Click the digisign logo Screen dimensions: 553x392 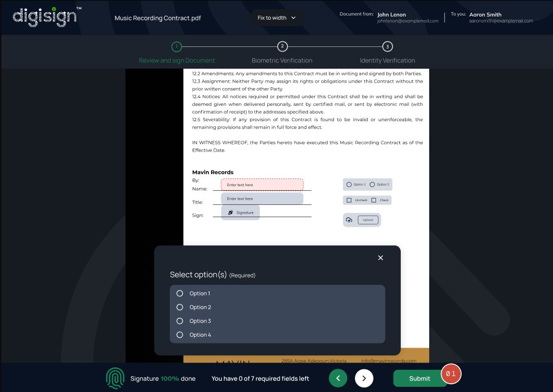47,17
